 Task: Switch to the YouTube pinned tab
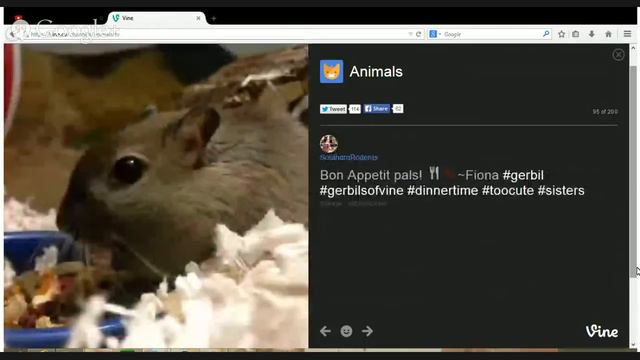[x=18, y=18]
